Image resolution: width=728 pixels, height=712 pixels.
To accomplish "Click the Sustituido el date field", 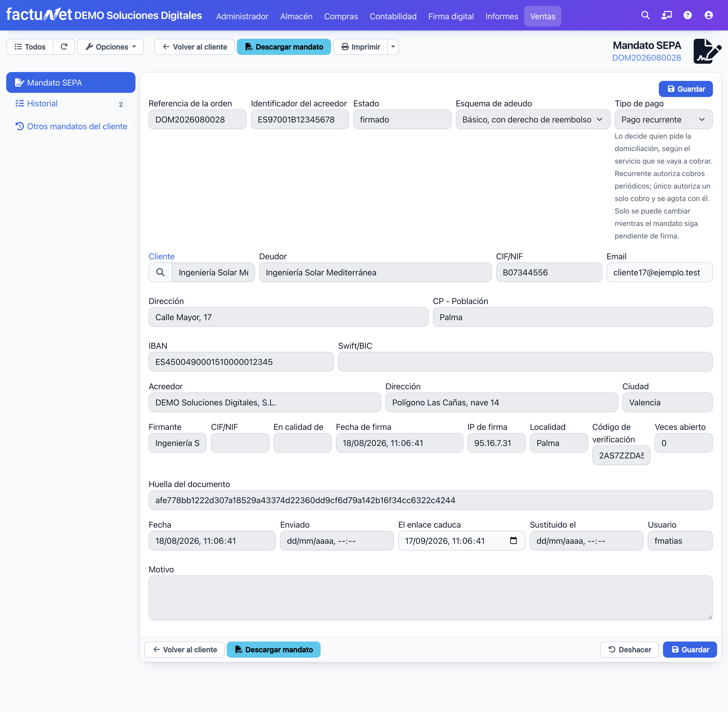I will (x=586, y=540).
